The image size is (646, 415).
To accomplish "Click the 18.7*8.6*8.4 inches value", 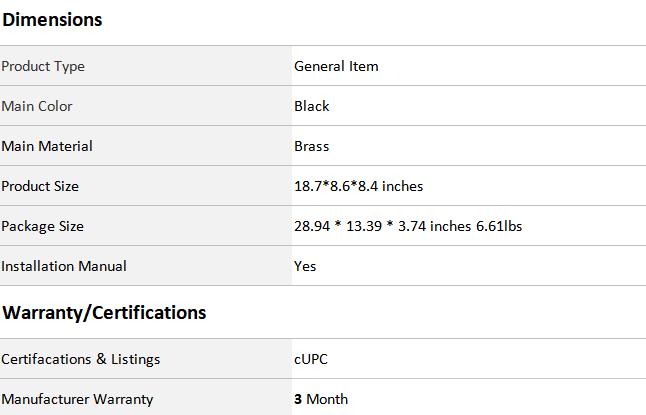I will pos(358,186).
